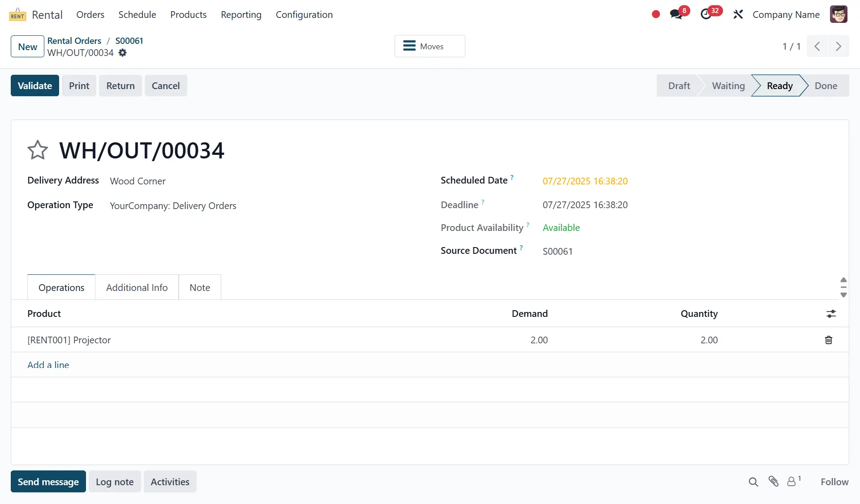Switch to the Additional Info tab

(x=137, y=287)
